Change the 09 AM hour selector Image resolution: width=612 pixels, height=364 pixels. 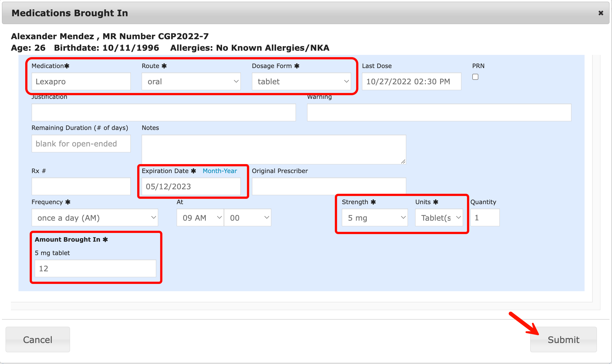(x=200, y=218)
